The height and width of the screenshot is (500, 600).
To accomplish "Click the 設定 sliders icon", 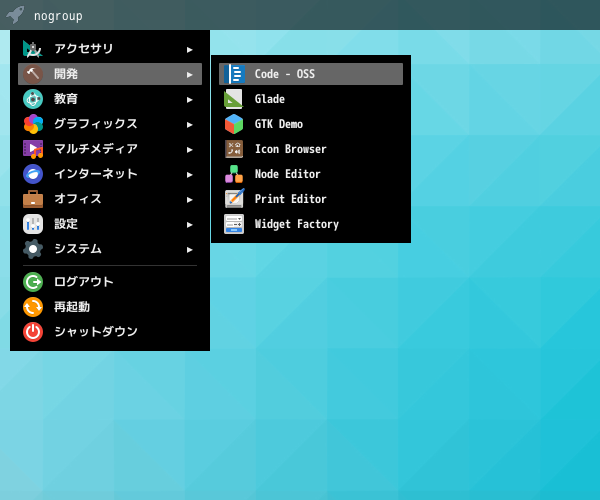I will pos(33,224).
